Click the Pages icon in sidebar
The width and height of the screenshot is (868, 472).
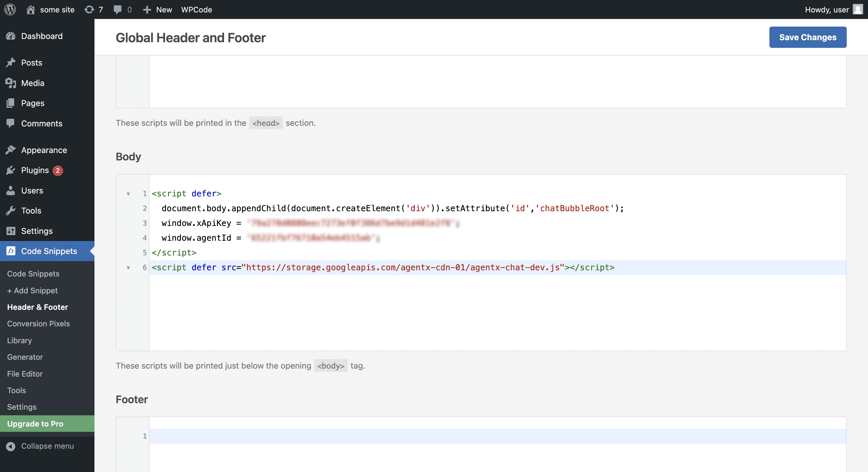tap(11, 103)
